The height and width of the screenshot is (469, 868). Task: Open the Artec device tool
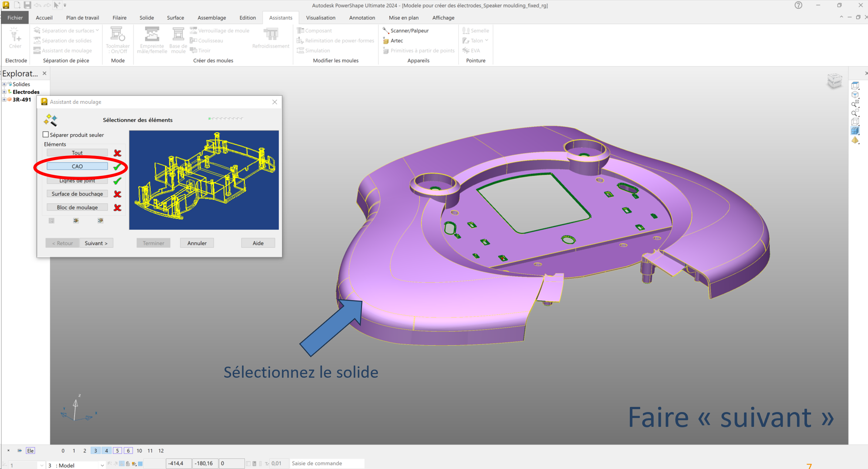[x=386, y=40]
